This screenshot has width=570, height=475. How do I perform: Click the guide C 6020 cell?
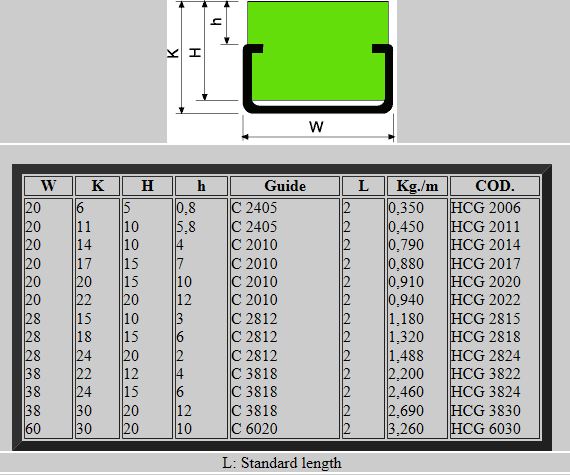tap(254, 429)
